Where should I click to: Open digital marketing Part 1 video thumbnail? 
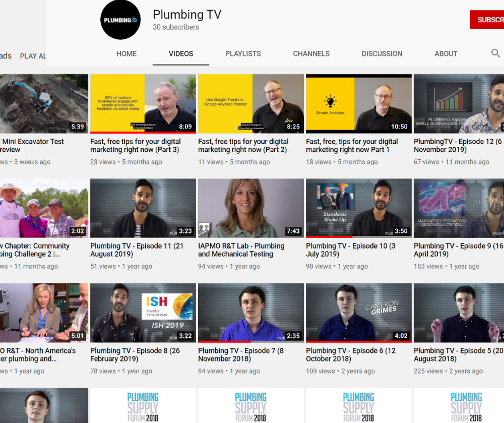coord(359,103)
